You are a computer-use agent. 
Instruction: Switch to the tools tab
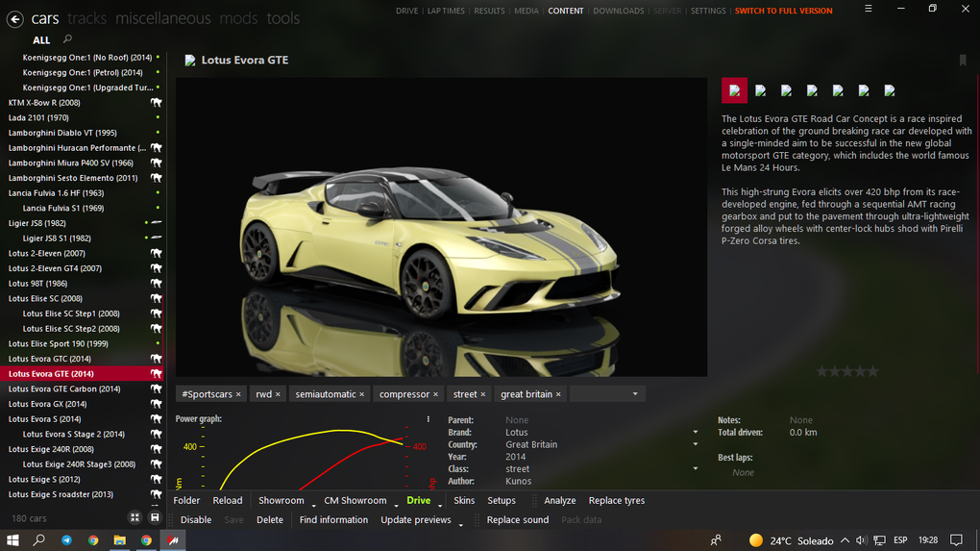coord(283,19)
